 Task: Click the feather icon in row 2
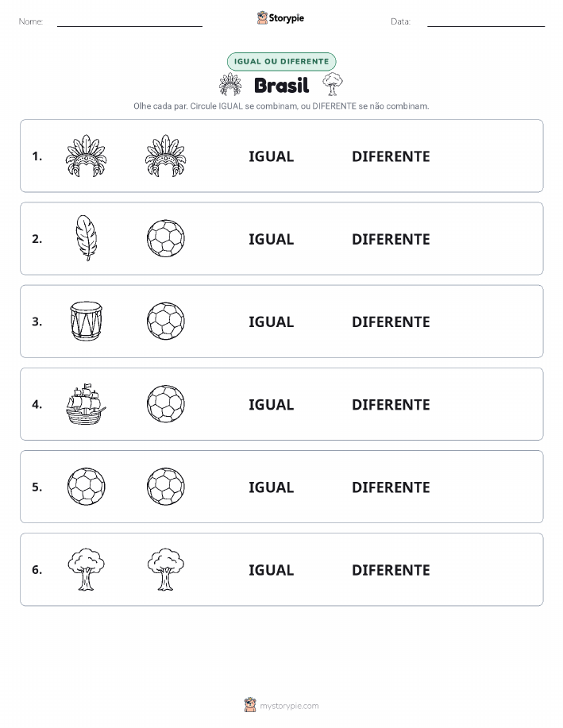coord(86,238)
